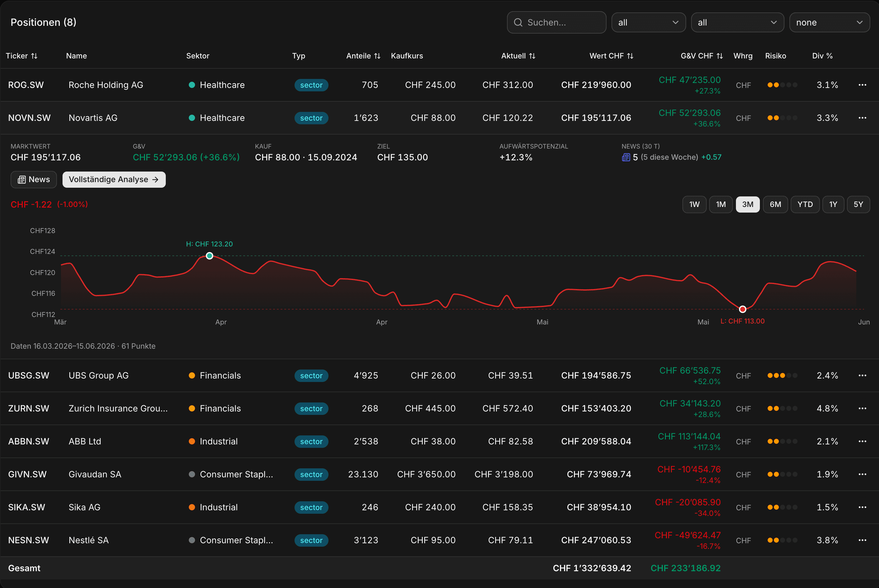
Task: Sort by Aktuell using the sort arrows icon
Action: coord(532,56)
